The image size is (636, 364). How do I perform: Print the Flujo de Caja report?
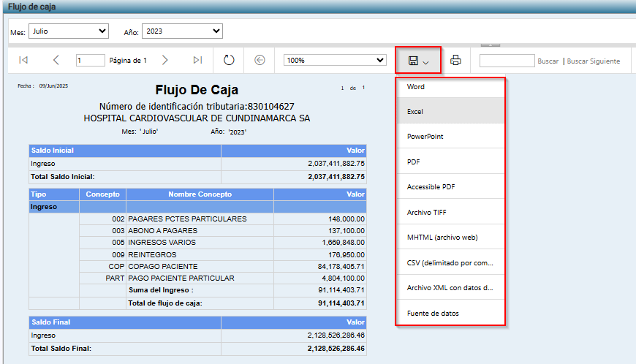tap(455, 60)
